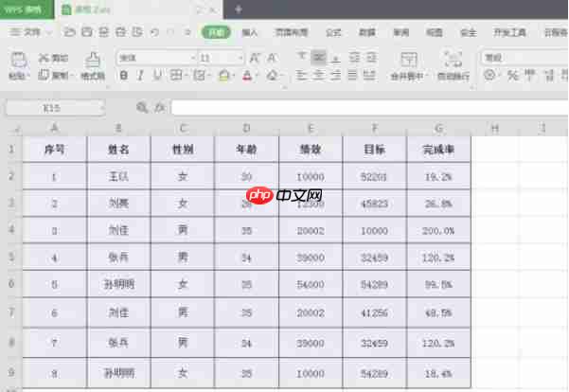Open the 审阅 ribbon tab
The image size is (569, 392).
pos(401,32)
